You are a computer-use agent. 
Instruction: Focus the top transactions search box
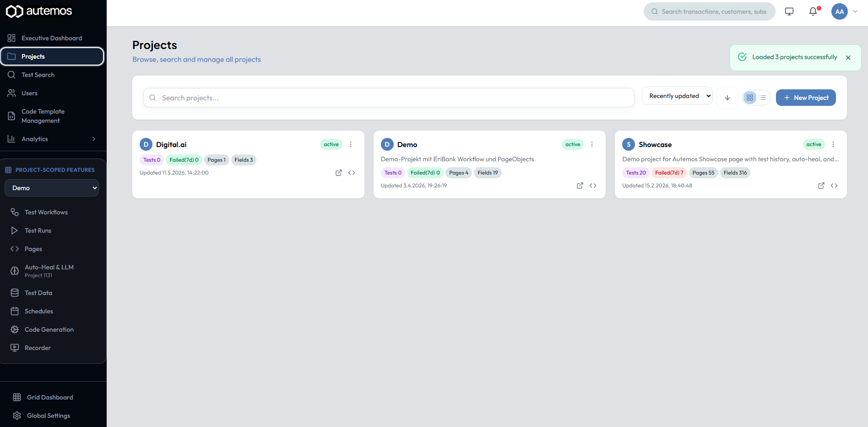pyautogui.click(x=710, y=11)
